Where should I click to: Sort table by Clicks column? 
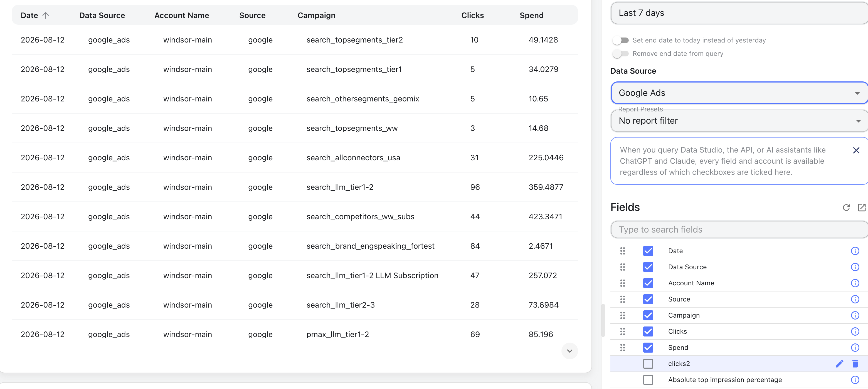(472, 16)
